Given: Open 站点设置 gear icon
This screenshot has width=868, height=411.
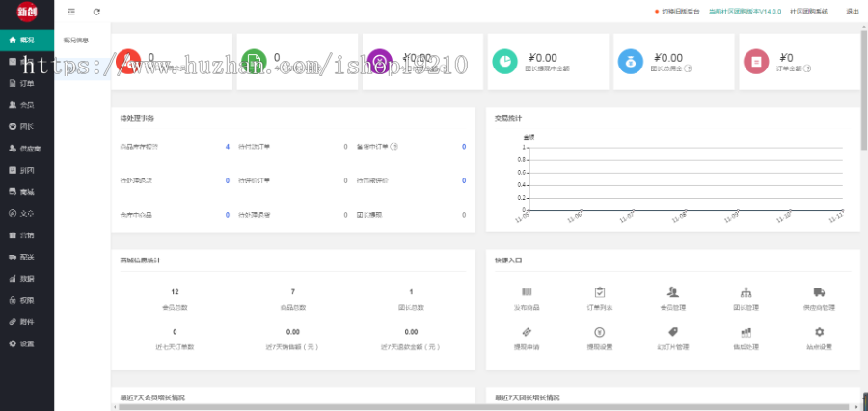Looking at the screenshot, I should pyautogui.click(x=818, y=332).
